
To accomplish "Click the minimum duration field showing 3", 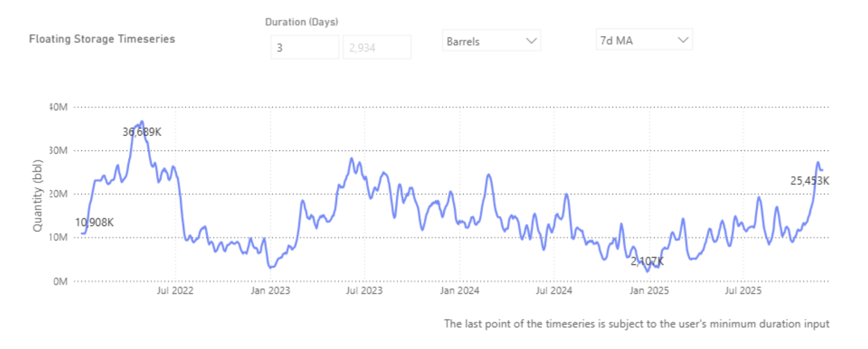I will 304,47.
